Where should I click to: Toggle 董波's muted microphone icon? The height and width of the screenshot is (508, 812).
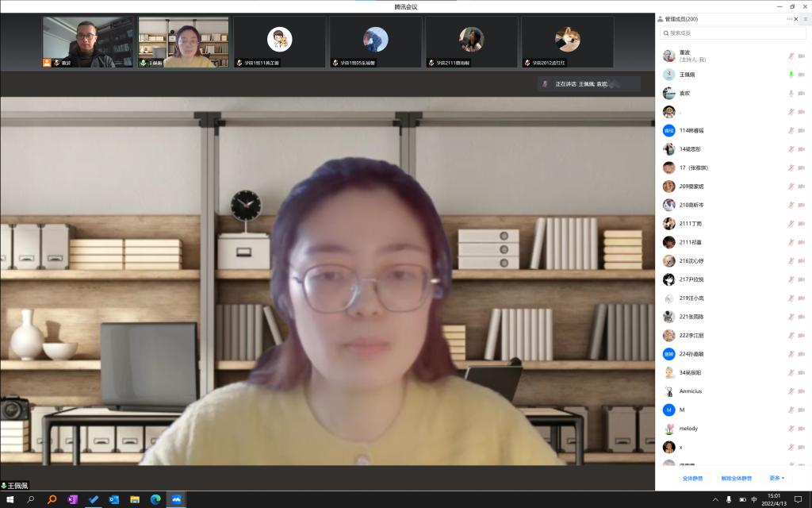[x=791, y=56]
